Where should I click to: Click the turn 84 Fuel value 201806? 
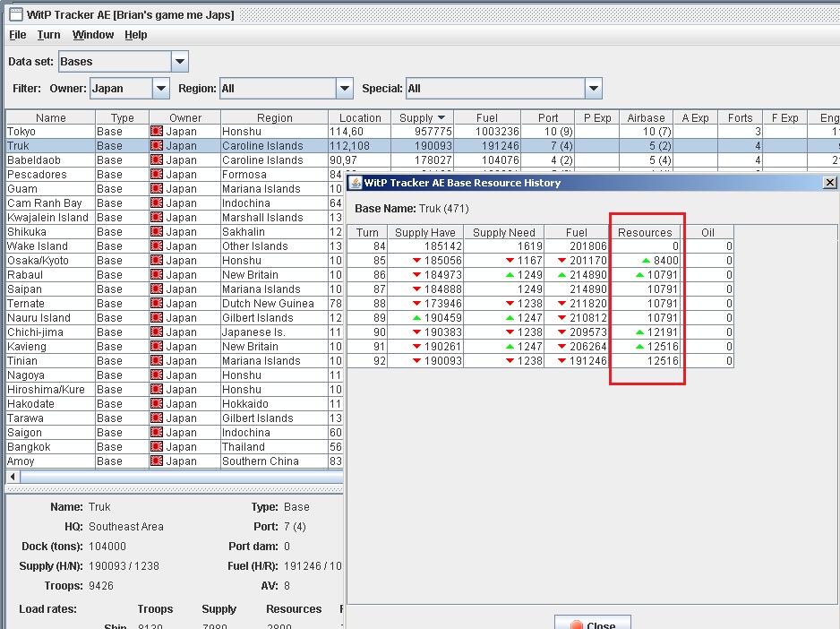tap(588, 246)
